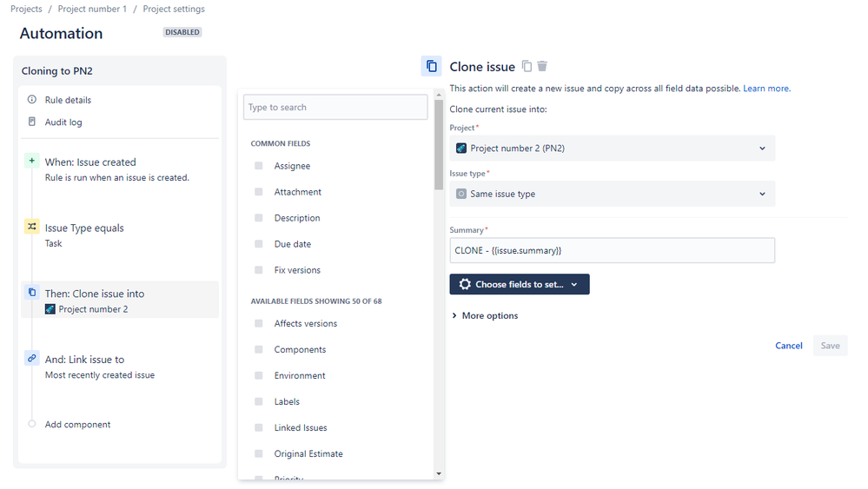Check the Affects versions field checkbox
868x489 pixels.
coord(259,324)
